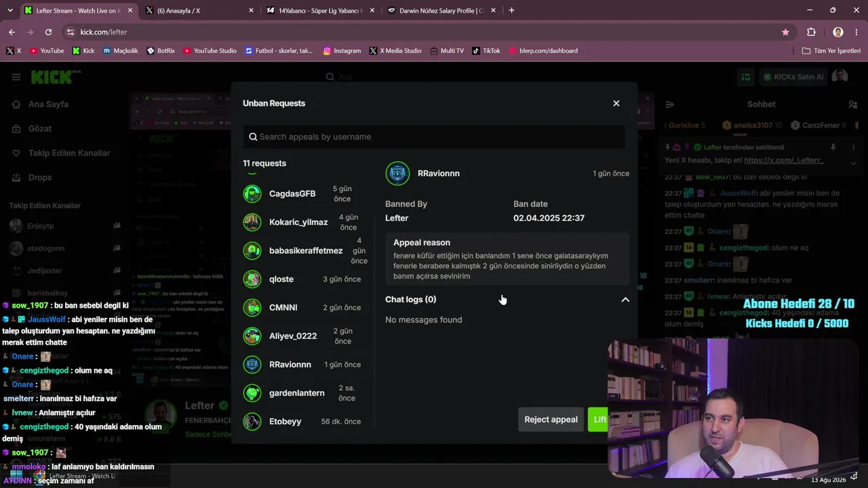
Task: Open the YouTube bookmark
Action: click(x=46, y=51)
